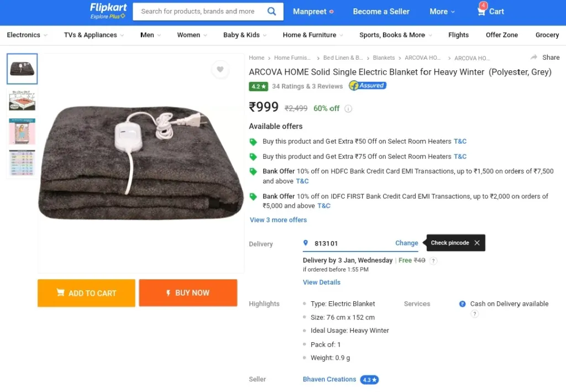Open the Offer Zone menu item
The image size is (566, 392).
502,35
